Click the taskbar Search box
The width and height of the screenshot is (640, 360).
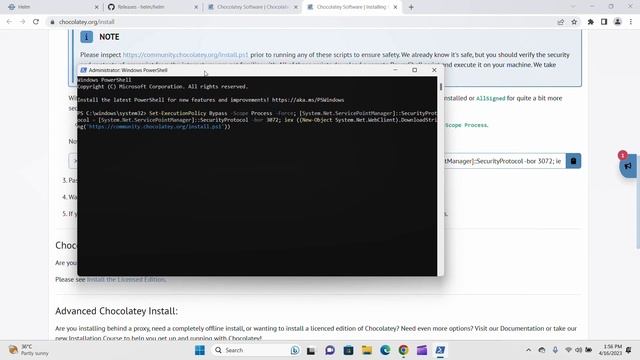click(256, 350)
